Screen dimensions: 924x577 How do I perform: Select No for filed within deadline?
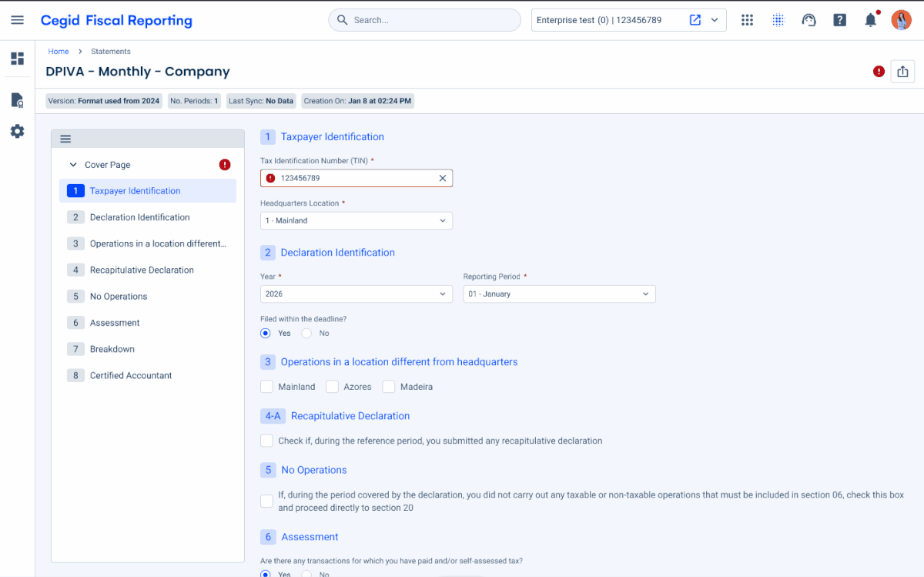point(306,334)
